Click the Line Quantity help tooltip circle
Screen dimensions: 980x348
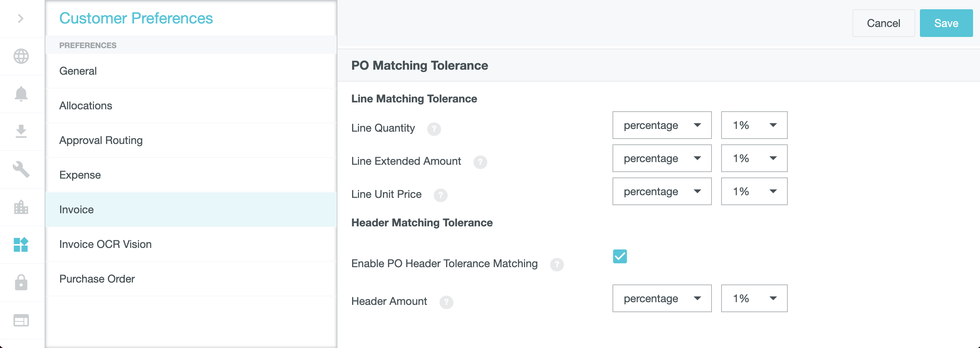coord(435,129)
